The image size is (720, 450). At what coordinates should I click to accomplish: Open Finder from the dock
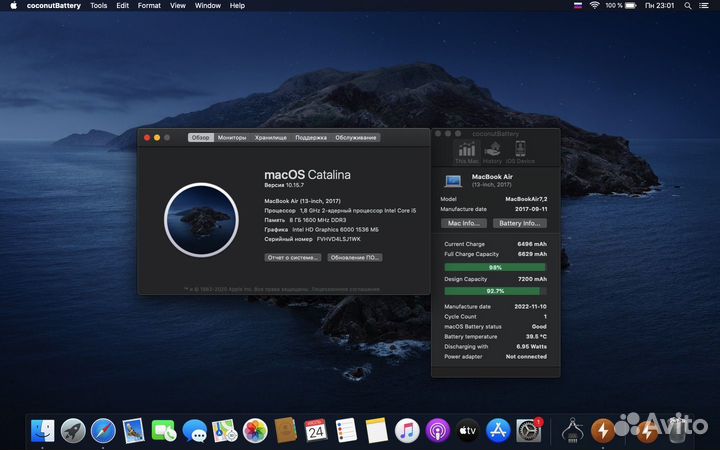43,430
